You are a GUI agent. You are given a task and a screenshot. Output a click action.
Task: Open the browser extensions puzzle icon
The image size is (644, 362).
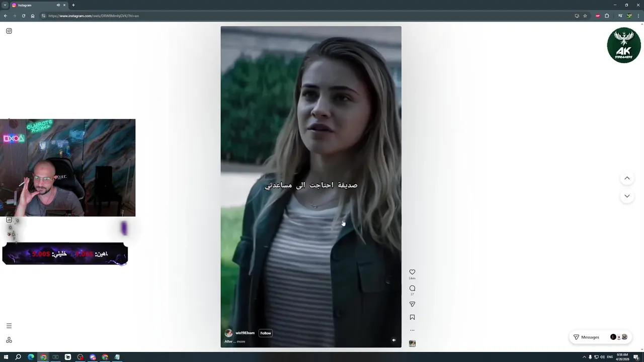[607, 16]
